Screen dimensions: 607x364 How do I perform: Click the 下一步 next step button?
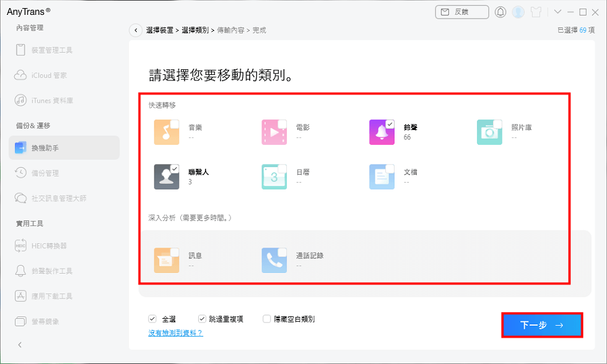[542, 325]
